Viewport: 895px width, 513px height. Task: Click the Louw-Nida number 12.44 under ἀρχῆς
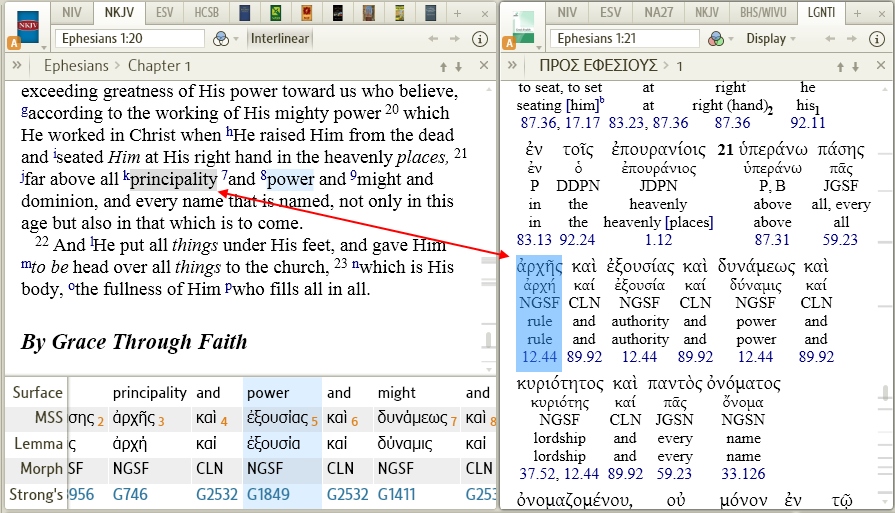coord(539,355)
